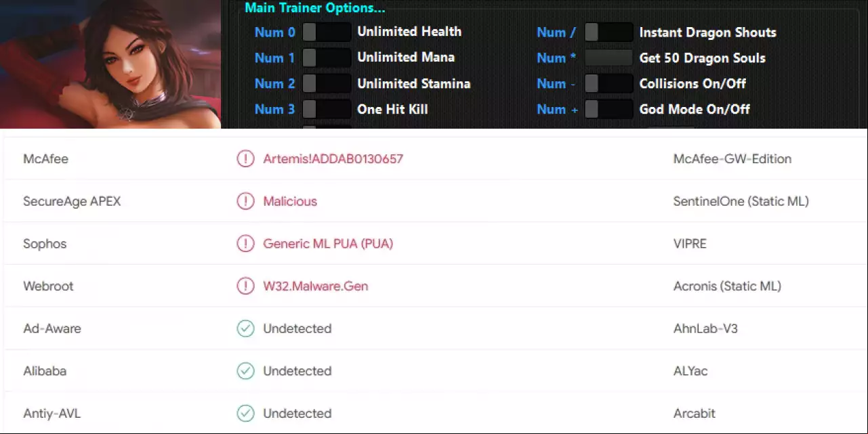Click the Alibaba undetected checkmark icon
Screen dimensions: 868x434
[x=245, y=371]
